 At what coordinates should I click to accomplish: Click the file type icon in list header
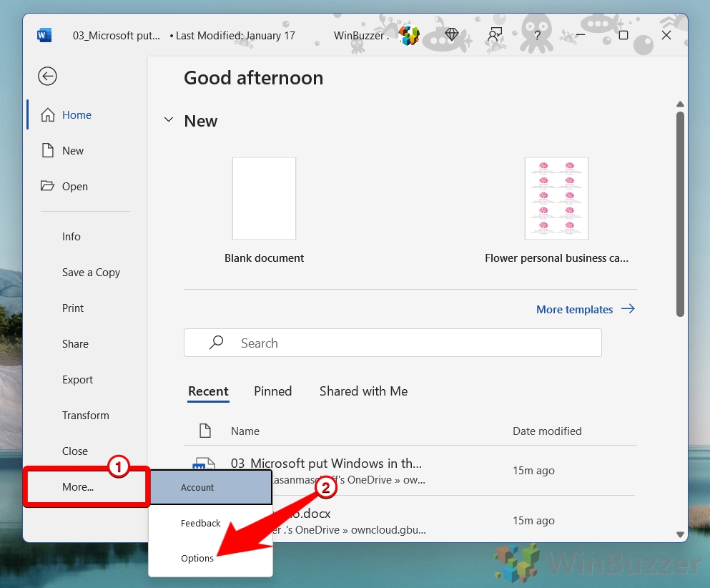[205, 431]
